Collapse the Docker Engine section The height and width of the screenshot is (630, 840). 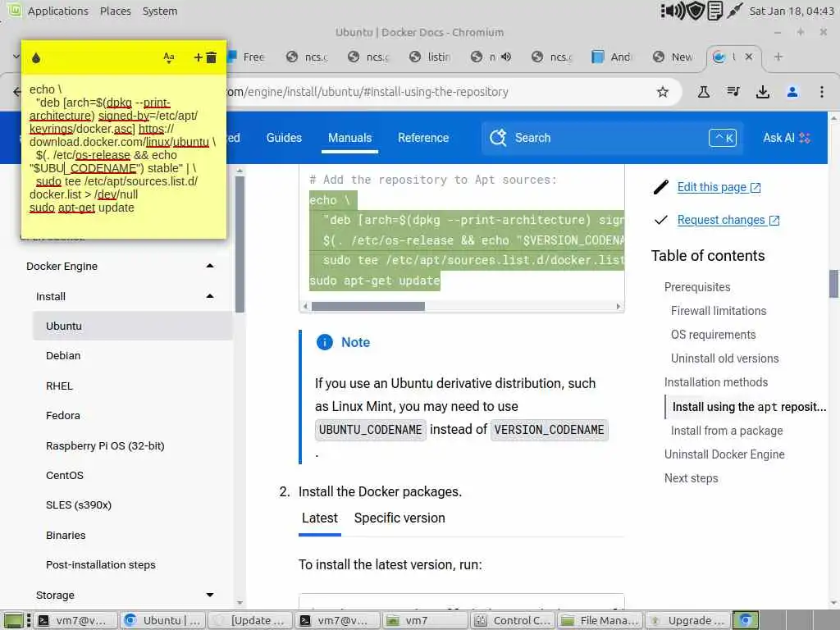pos(210,267)
